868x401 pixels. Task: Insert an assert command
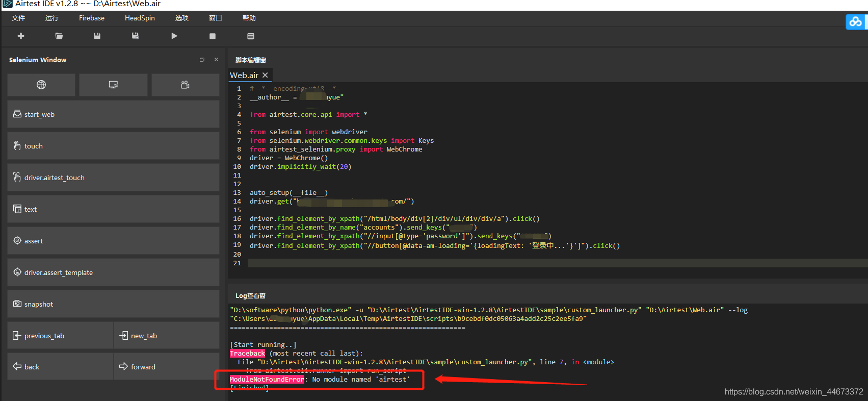(113, 241)
